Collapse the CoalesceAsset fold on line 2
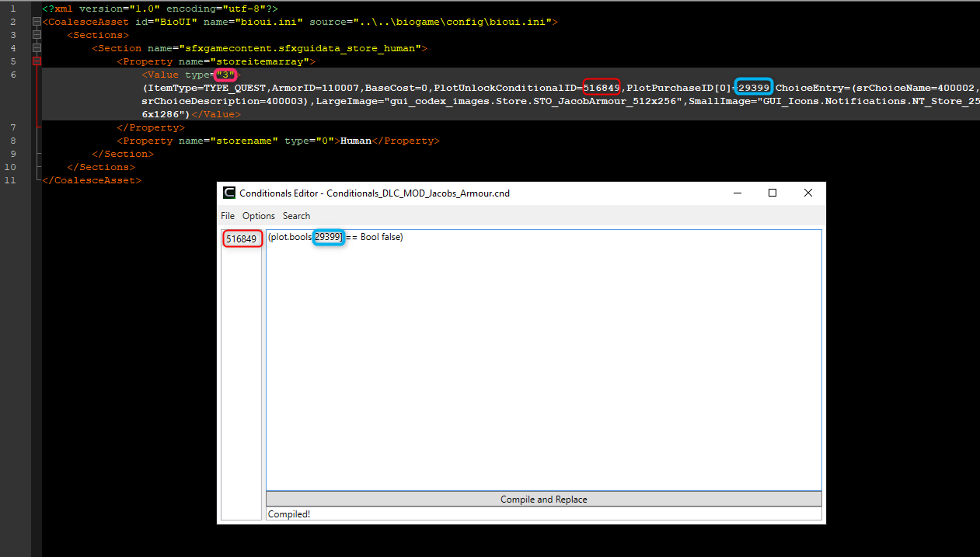Image resolution: width=980 pixels, height=557 pixels. pos(37,22)
